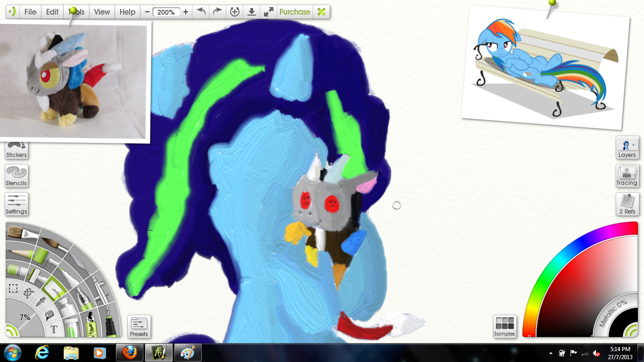Click the system volume icon
The height and width of the screenshot is (362, 644).
[x=596, y=353]
